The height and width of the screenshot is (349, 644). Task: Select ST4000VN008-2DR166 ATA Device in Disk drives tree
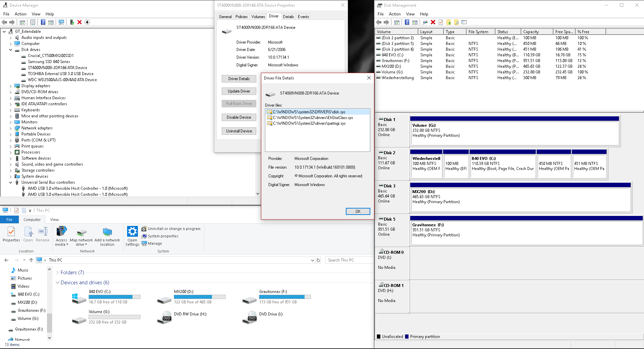(57, 68)
